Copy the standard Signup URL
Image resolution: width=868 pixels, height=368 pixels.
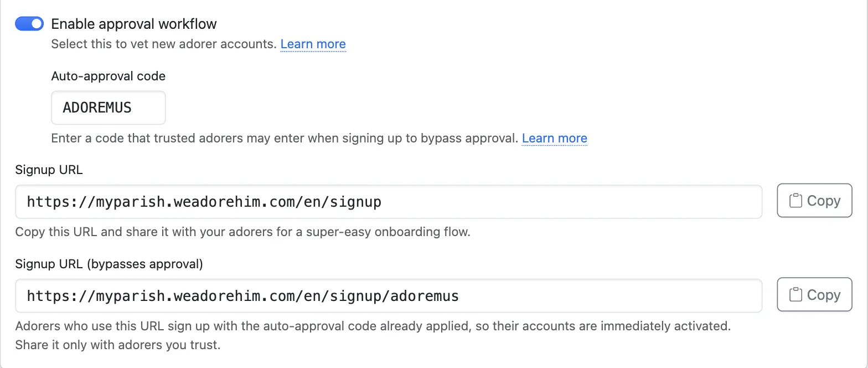(x=814, y=201)
